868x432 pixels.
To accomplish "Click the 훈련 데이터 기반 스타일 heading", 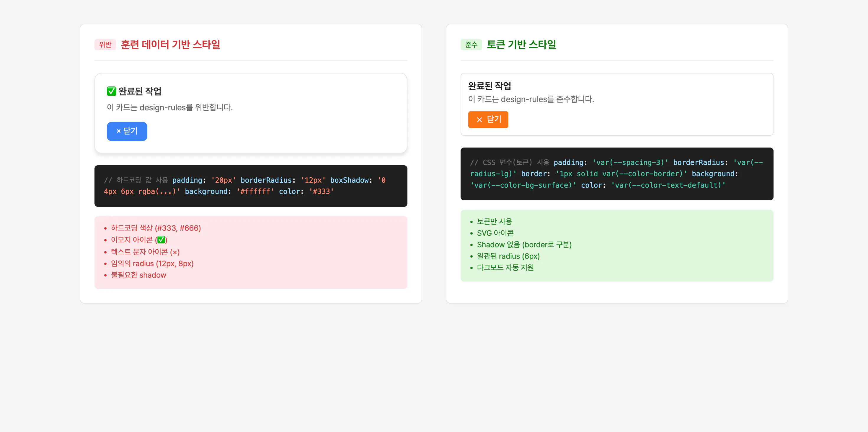I will click(170, 45).
